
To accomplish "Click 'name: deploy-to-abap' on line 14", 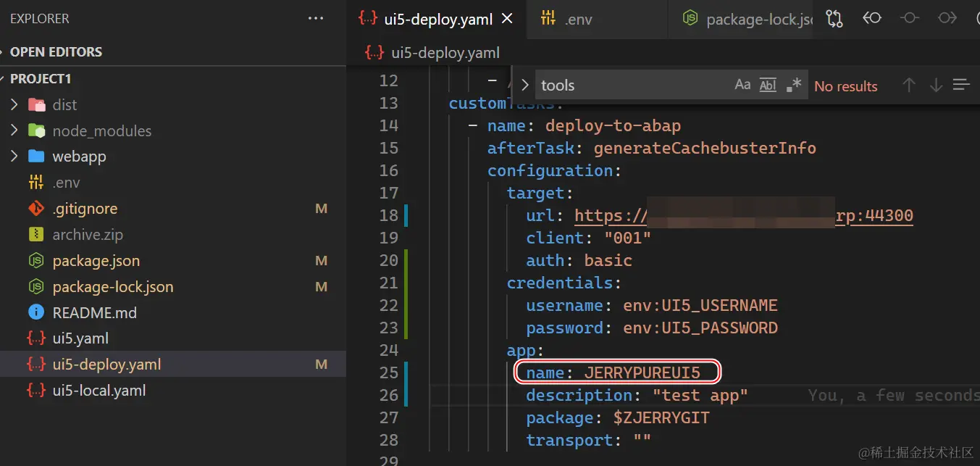I will 584,125.
